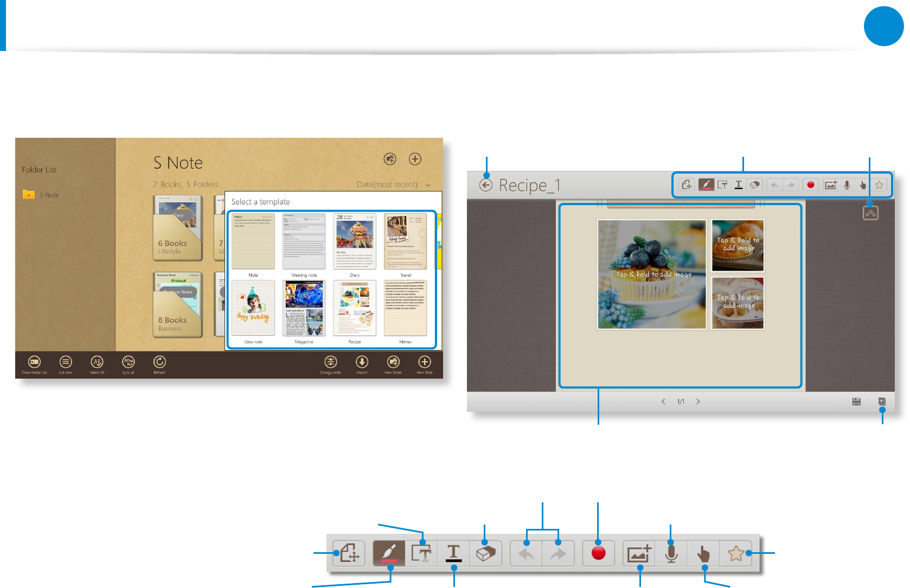Select the eraser in Recipe_1's toolbar

pos(754,185)
